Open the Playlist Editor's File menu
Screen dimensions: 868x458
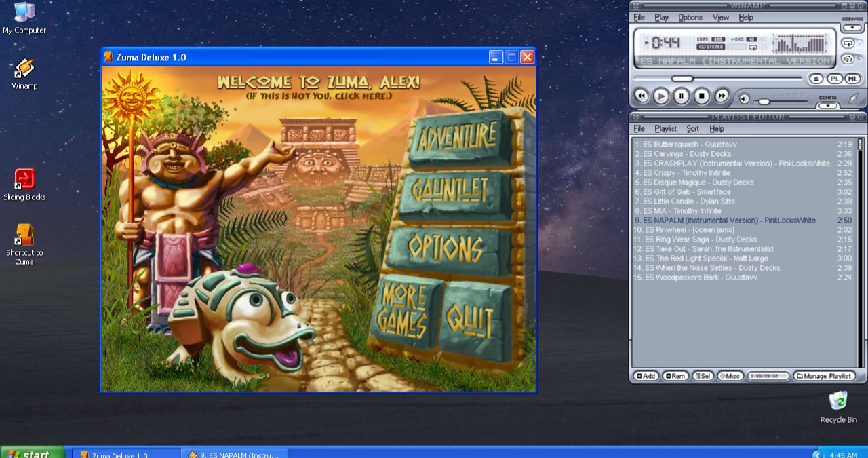[639, 128]
